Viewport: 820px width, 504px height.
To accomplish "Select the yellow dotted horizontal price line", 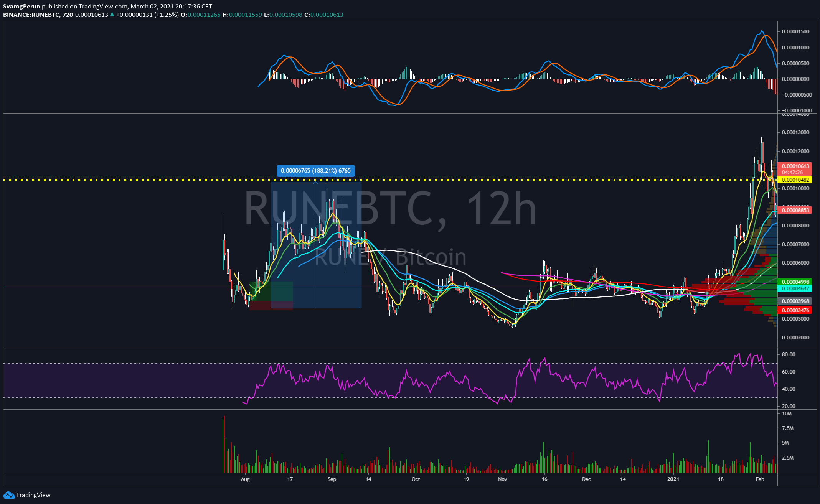I will [390, 180].
